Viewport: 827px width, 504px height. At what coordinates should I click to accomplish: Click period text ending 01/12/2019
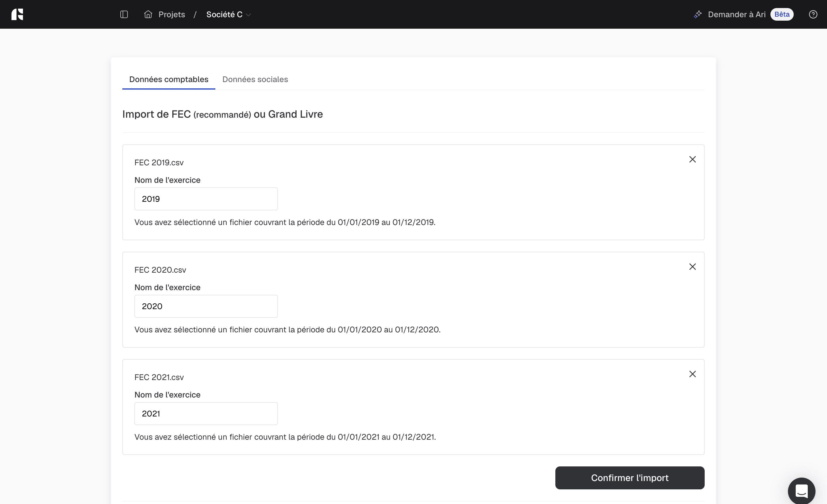tap(285, 222)
